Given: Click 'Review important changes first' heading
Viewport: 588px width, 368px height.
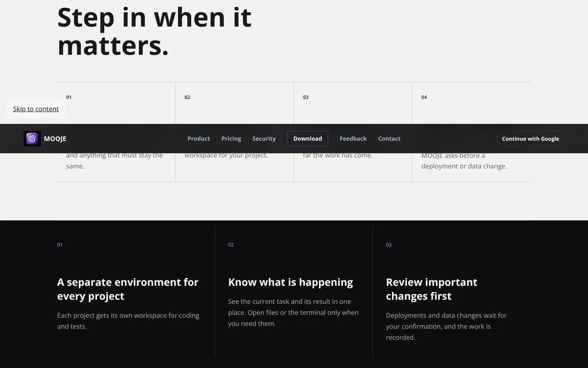Looking at the screenshot, I should 432,289.
